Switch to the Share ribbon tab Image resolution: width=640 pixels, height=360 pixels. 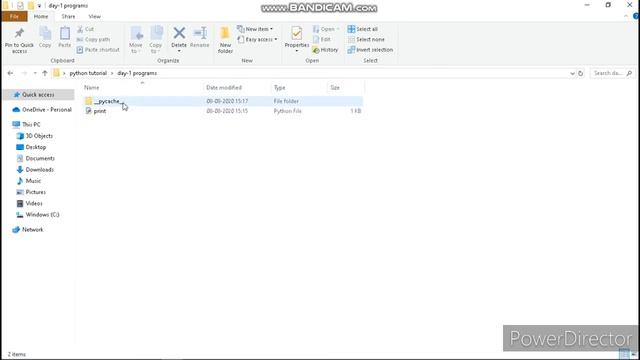(68, 16)
